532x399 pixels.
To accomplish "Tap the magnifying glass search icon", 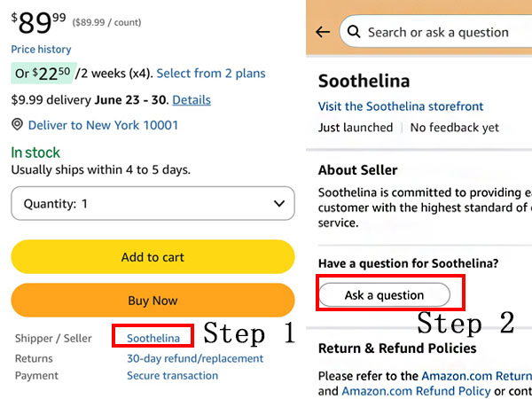I will [x=354, y=32].
